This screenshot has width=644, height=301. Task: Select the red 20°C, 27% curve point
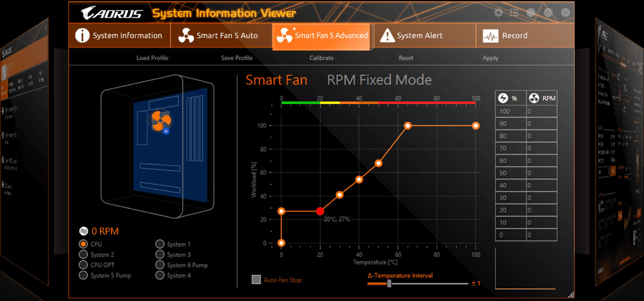coord(320,211)
